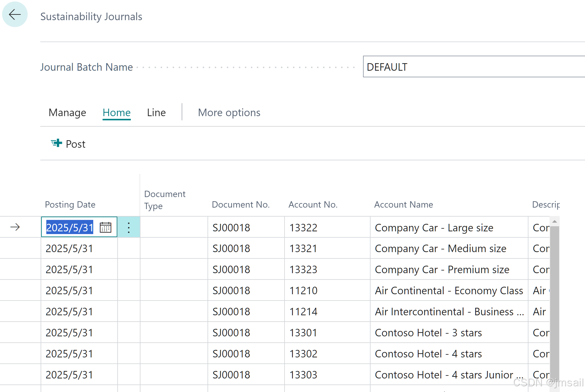Click posting date in Company Car - Medium row
This screenshot has height=392, width=585.
pyautogui.click(x=69, y=248)
